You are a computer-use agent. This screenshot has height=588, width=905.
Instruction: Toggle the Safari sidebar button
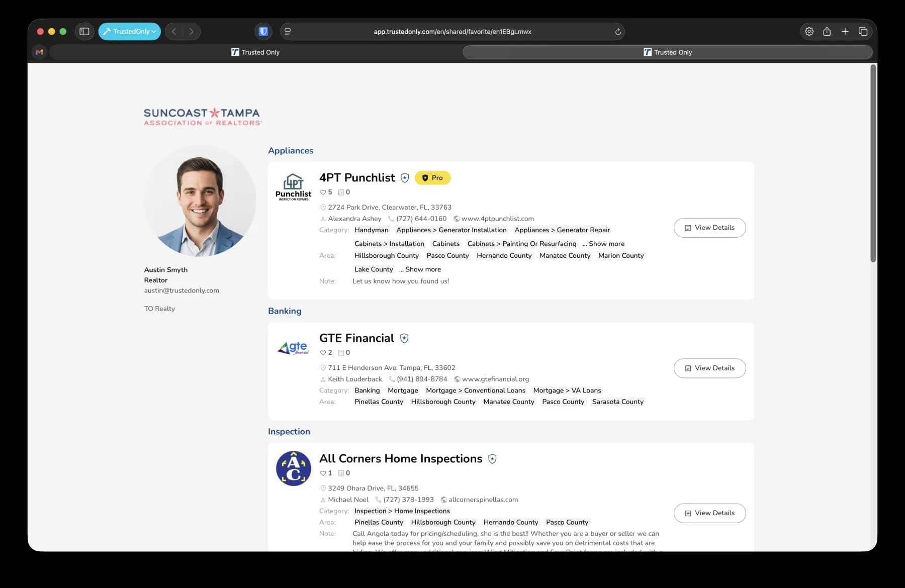pyautogui.click(x=84, y=31)
